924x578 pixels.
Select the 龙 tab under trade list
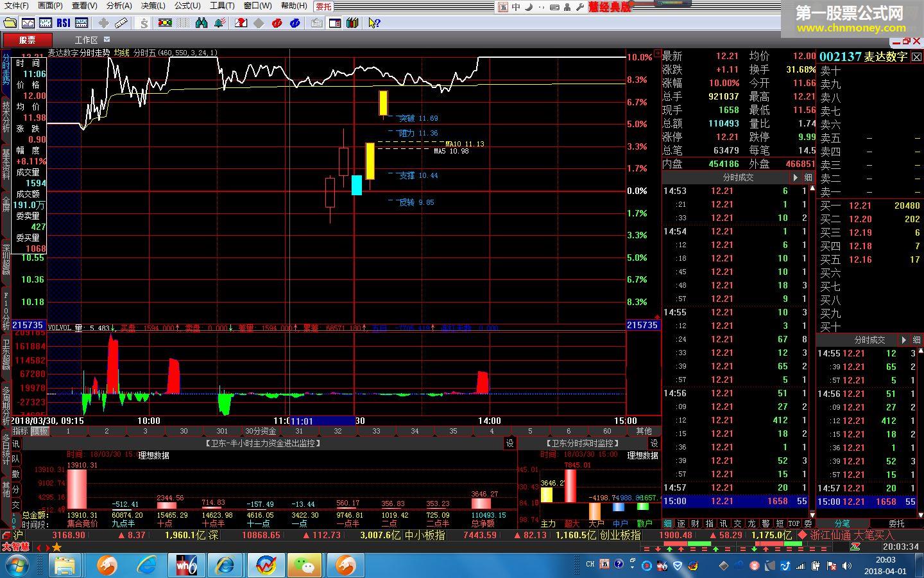(x=752, y=523)
